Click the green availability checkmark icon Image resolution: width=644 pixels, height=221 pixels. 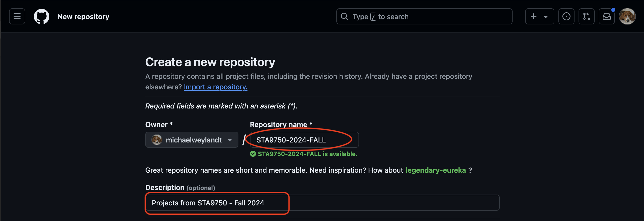(253, 154)
